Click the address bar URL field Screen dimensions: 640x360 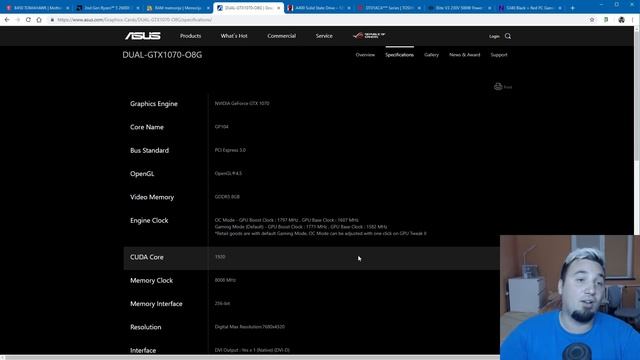point(318,20)
